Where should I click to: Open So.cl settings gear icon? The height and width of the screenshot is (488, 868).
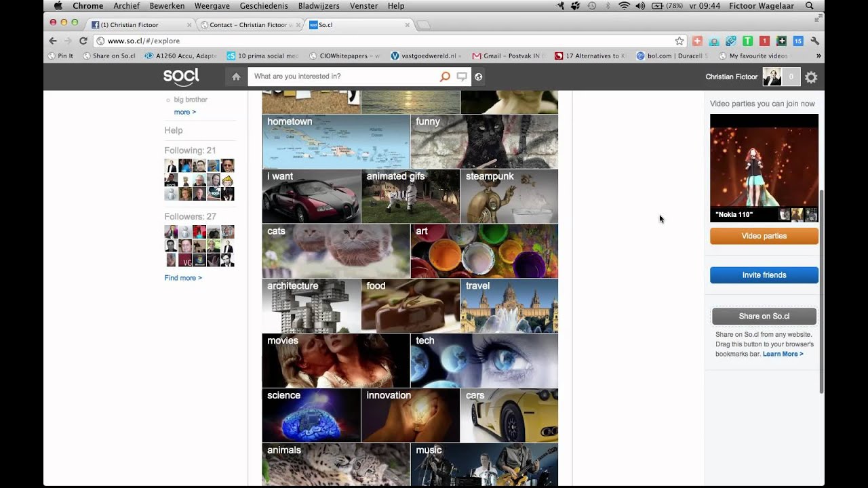(x=811, y=77)
